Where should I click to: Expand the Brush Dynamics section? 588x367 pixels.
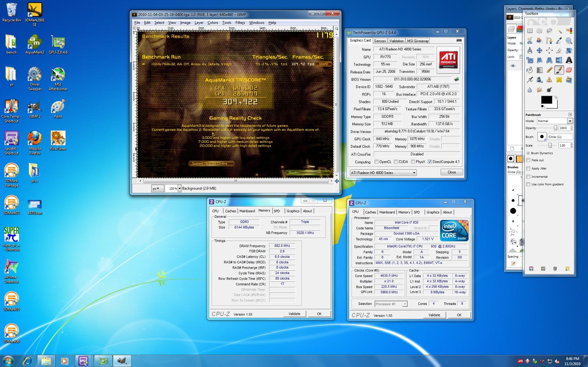click(528, 153)
